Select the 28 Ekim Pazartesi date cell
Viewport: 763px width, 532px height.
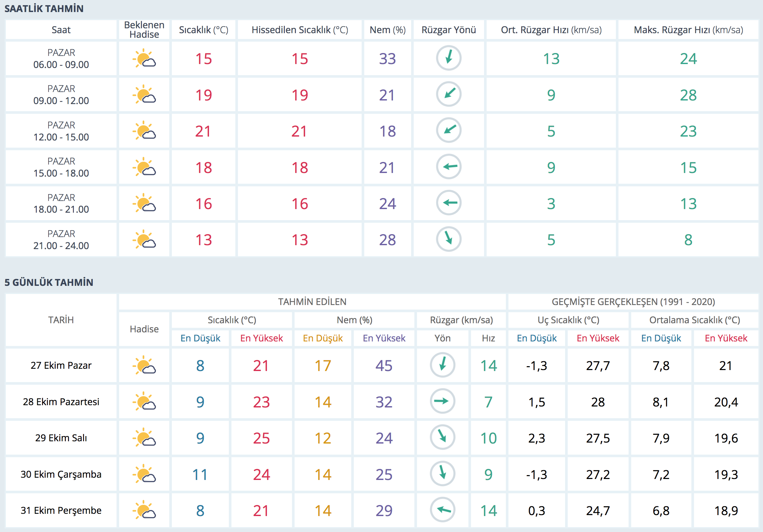point(61,402)
